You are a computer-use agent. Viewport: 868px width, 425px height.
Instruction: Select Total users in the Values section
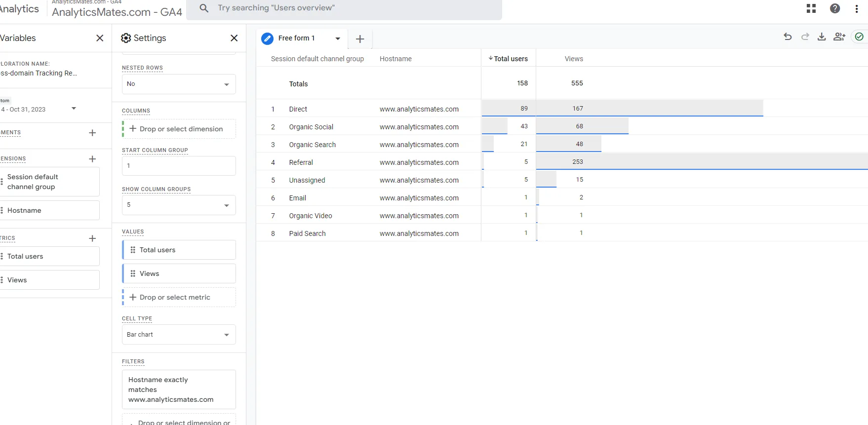(179, 250)
